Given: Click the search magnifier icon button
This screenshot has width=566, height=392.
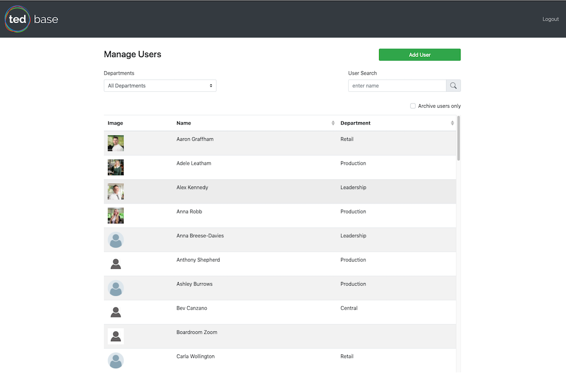Looking at the screenshot, I should click(x=453, y=86).
